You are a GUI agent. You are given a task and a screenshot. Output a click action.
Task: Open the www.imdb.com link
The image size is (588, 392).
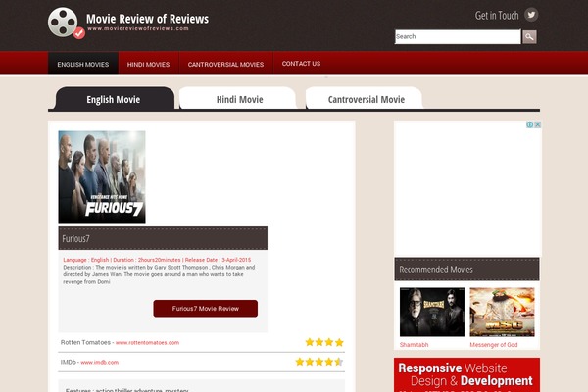[x=100, y=362]
